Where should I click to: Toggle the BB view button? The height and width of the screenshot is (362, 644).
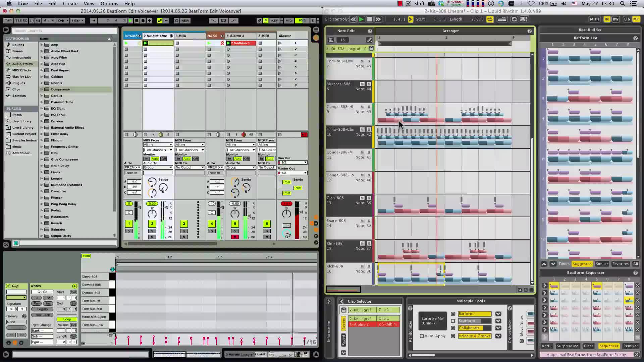point(607,19)
